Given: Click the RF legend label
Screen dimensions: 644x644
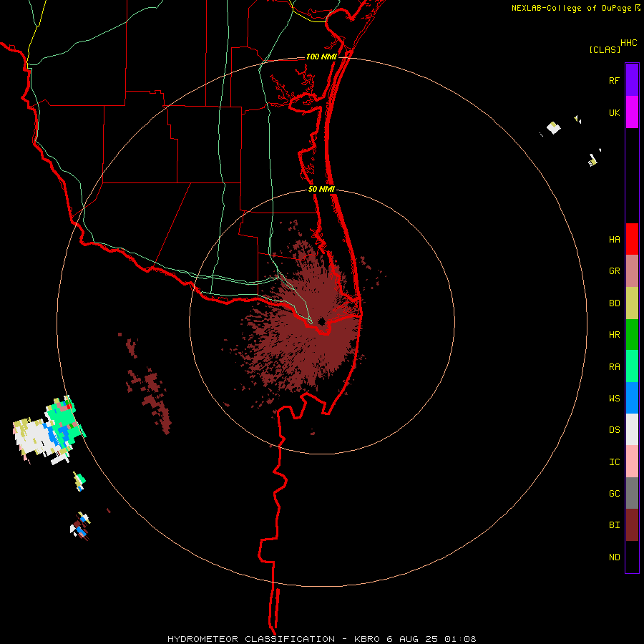Looking at the screenshot, I should tap(614, 80).
